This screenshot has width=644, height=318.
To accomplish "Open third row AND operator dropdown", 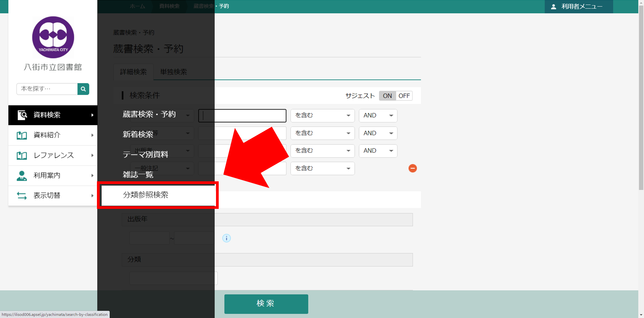I will point(378,151).
